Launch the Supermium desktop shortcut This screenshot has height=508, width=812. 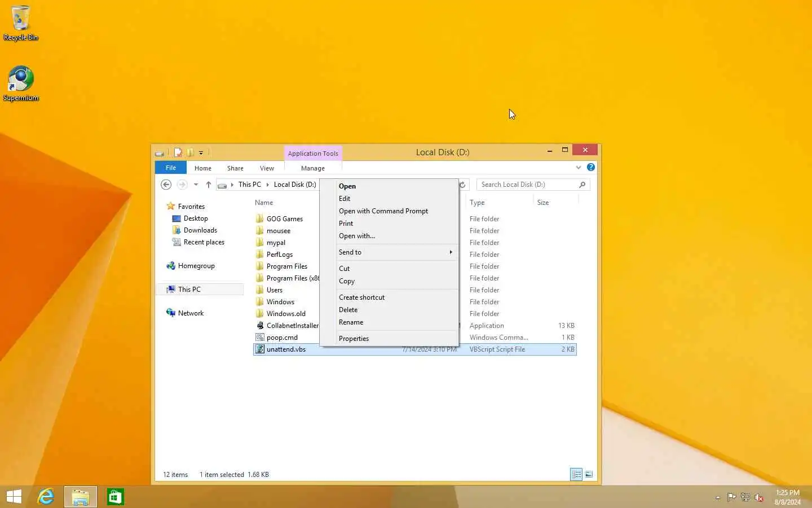[21, 84]
